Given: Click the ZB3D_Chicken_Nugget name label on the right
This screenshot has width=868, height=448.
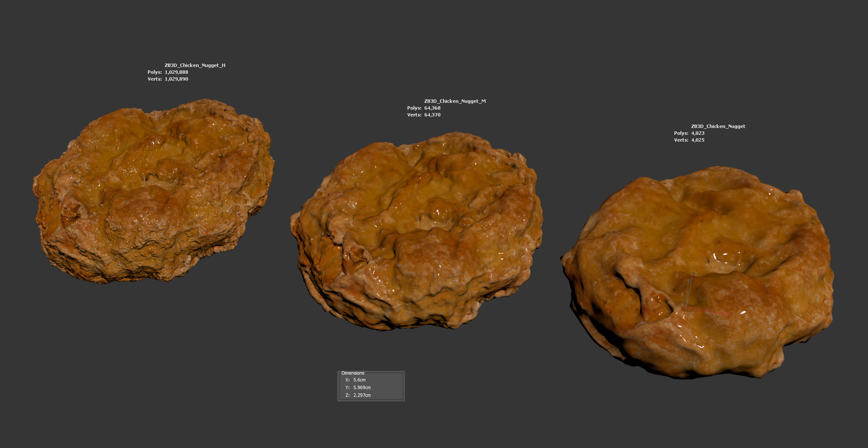Looking at the screenshot, I should (718, 126).
